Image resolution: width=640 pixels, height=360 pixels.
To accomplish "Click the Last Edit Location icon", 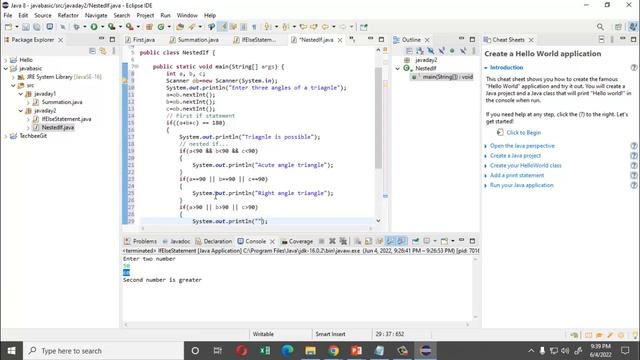I will point(303,27).
